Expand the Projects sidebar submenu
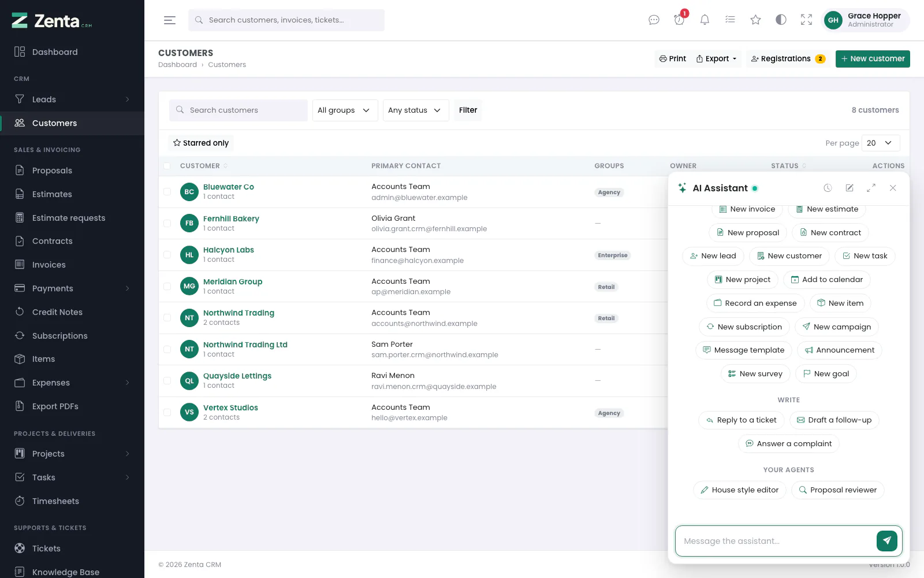Viewport: 924px width, 578px height. [x=72, y=454]
